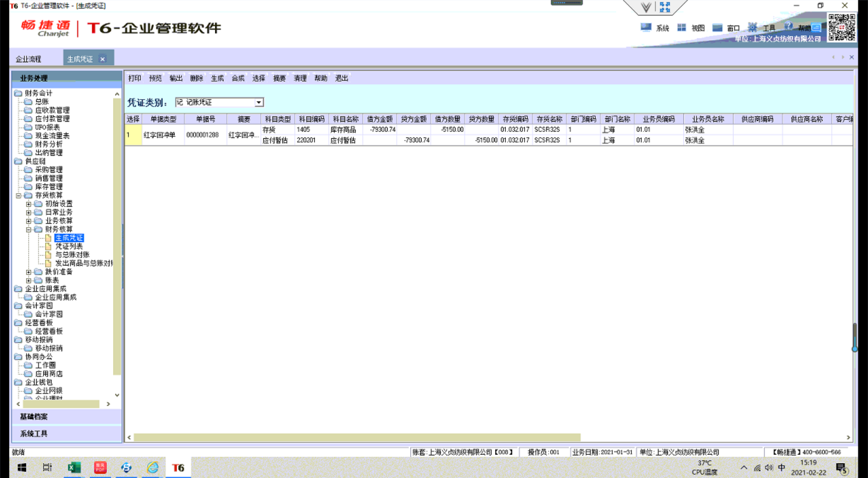Collapse the 财务核算 tree node

point(29,229)
